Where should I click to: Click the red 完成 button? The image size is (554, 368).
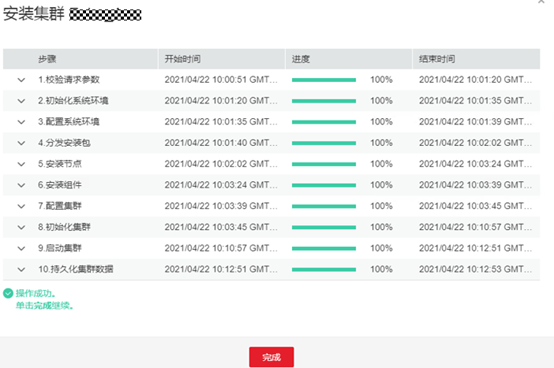click(271, 357)
